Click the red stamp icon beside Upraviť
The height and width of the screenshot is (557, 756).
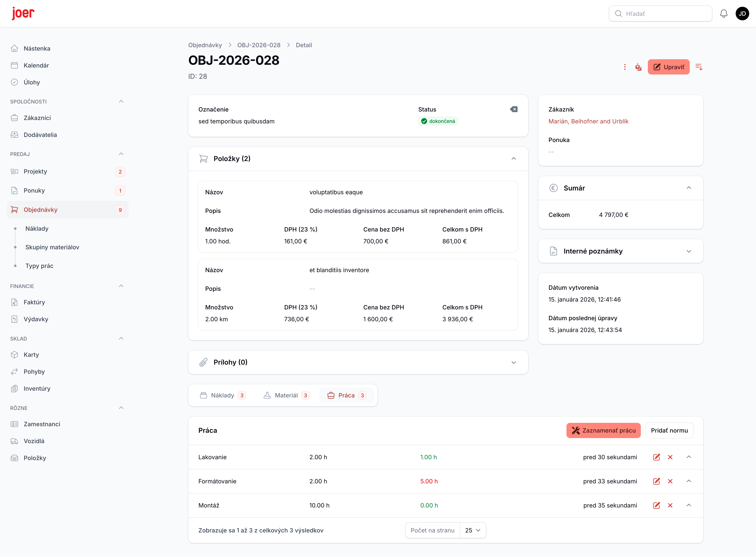tap(638, 67)
